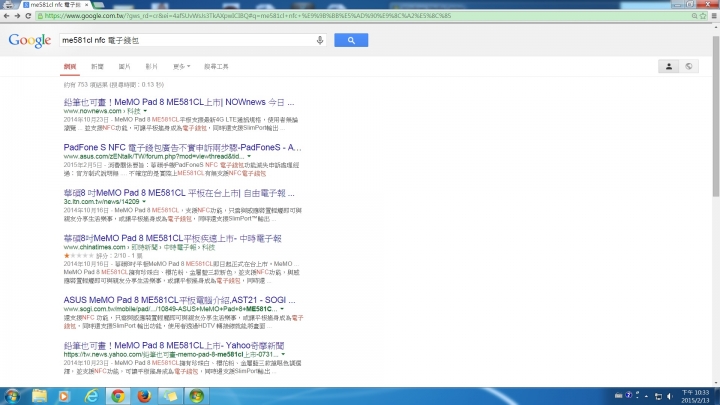Click the help question mark tray icon
Image resolution: width=720 pixels, height=405 pixels.
point(629,395)
